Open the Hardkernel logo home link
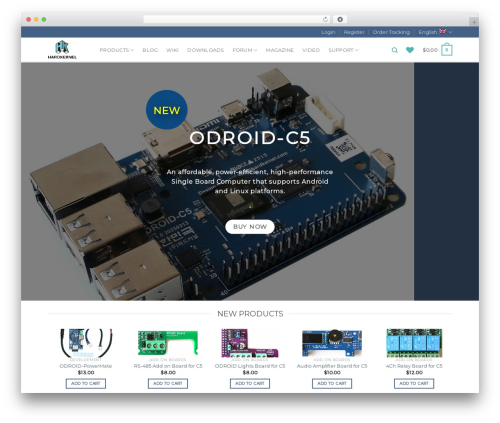The height and width of the screenshot is (423, 500). [x=62, y=50]
